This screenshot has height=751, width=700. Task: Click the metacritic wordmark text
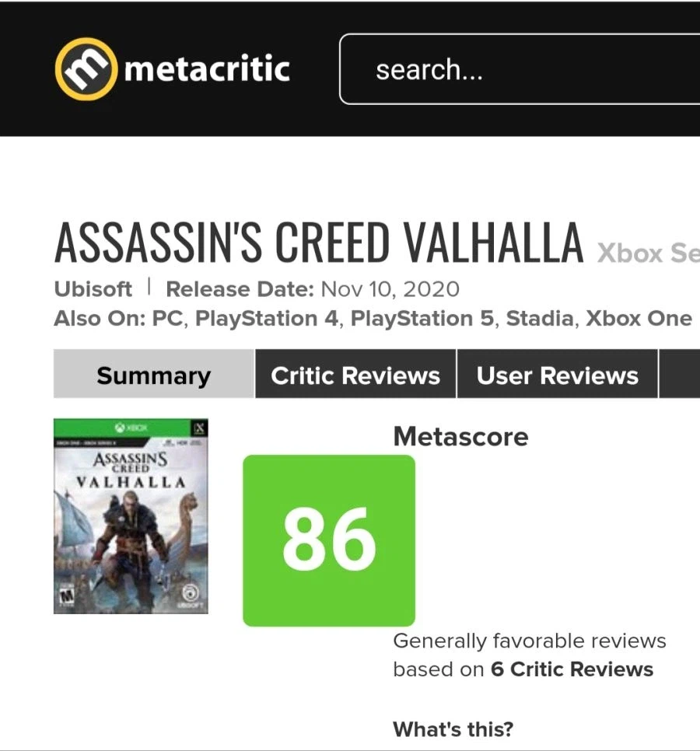pos(207,69)
